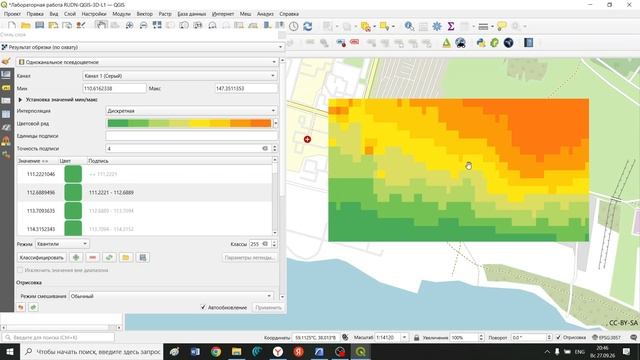640x360 pixels.
Task: Click the EPSG:3857 CRS button in status bar
Action: (607, 338)
